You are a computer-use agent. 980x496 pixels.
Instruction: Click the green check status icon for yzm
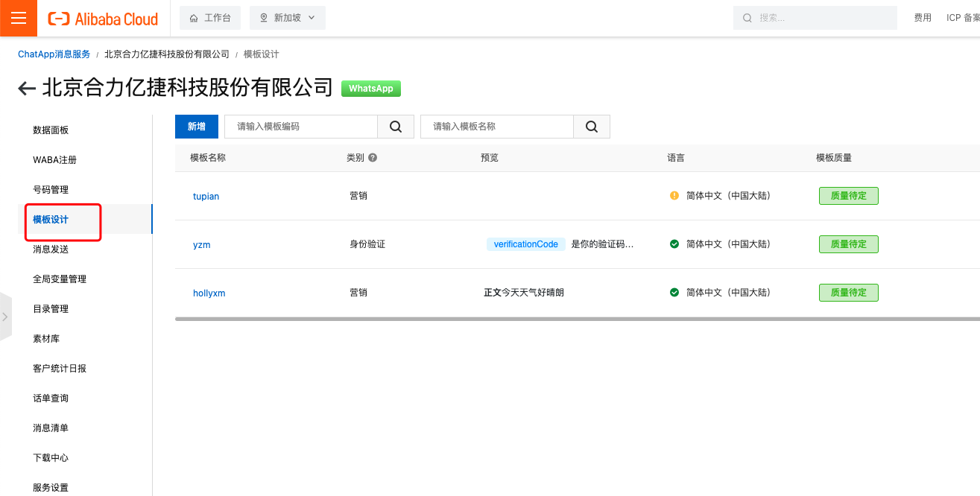(674, 244)
